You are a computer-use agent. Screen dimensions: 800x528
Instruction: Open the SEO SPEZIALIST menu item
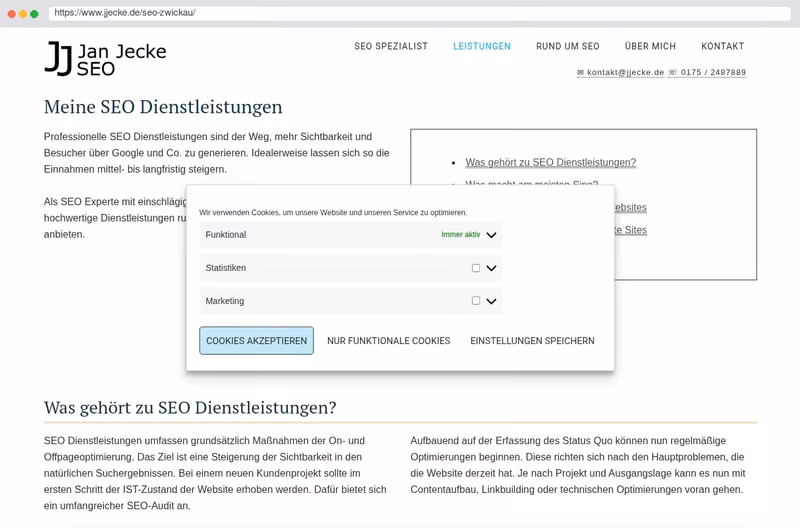[391, 46]
